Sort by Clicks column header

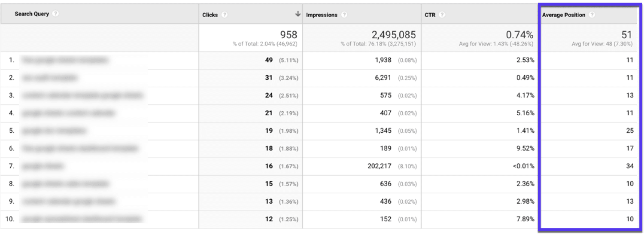click(x=210, y=15)
